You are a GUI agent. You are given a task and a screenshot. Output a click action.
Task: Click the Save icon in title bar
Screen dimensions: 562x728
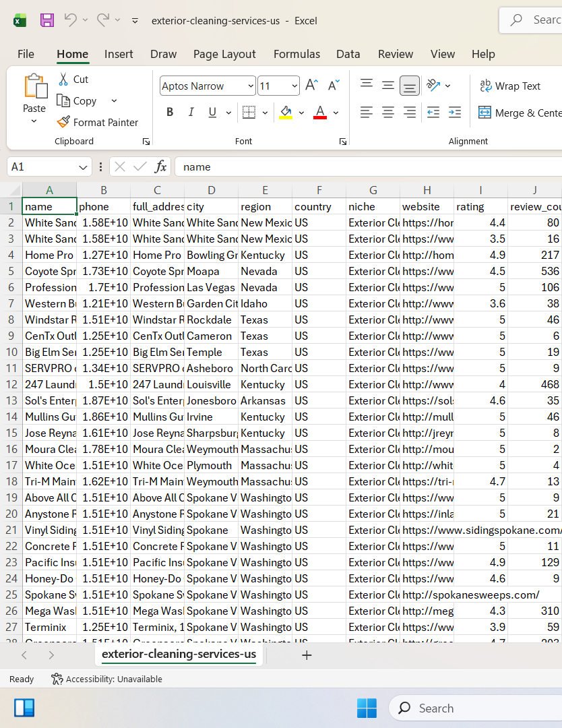coord(47,20)
